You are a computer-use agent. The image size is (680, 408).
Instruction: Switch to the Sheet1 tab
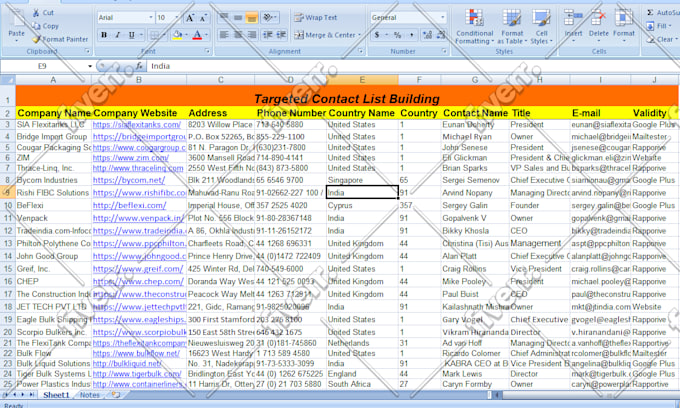click(x=56, y=395)
